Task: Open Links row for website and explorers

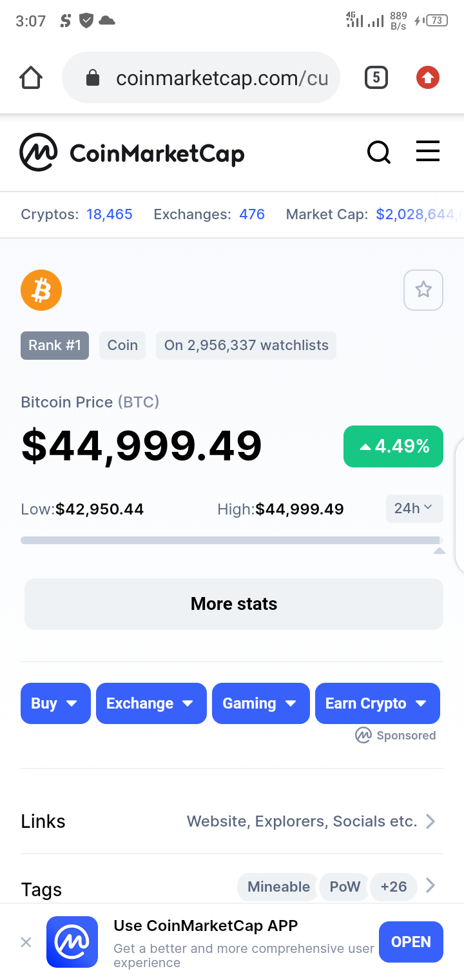Action: [x=232, y=821]
